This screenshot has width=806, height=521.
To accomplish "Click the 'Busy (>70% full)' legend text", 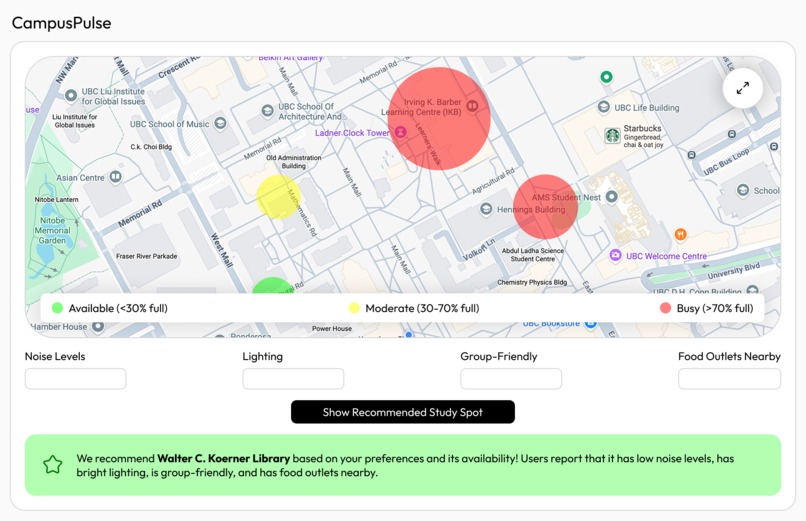I will [715, 308].
